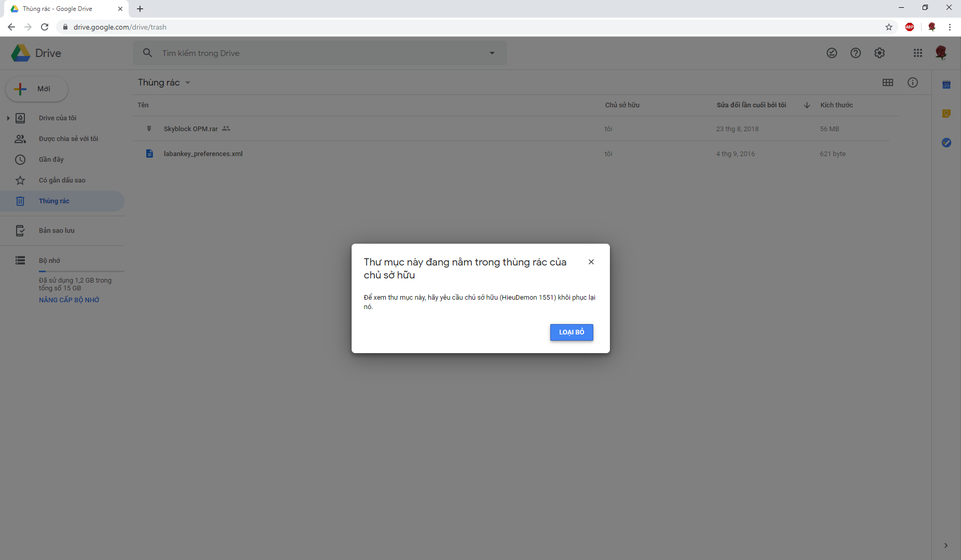The image size is (961, 560).
Task: Click the Skyblock OPM.rar file type icon
Action: point(149,129)
